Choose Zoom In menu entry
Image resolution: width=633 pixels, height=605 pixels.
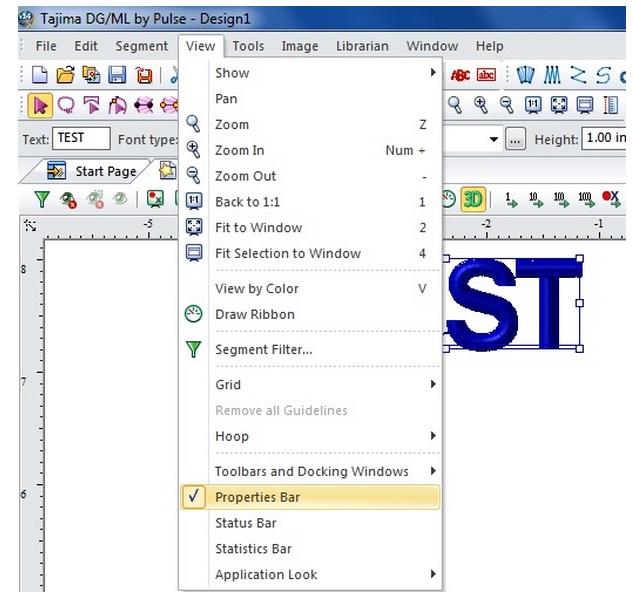310,151
